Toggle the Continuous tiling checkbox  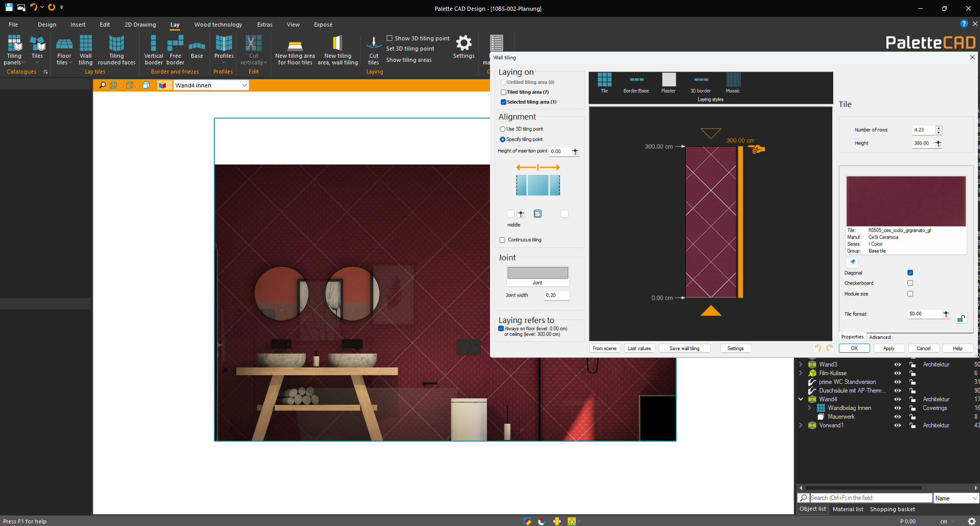coord(502,240)
